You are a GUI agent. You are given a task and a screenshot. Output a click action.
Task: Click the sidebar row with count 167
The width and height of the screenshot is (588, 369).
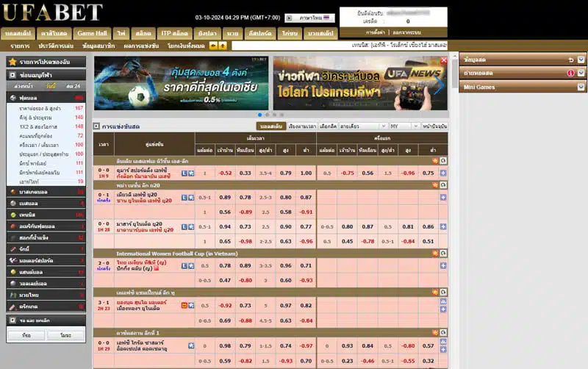pyautogui.click(x=46, y=108)
